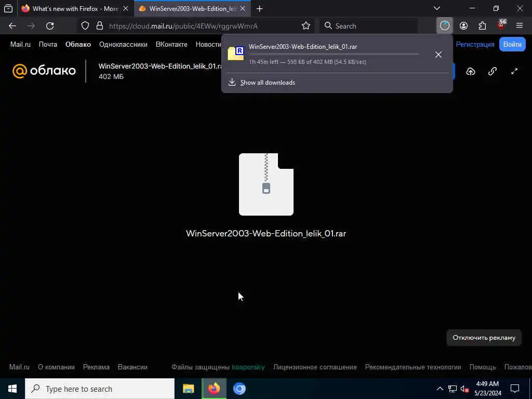Click the Регистрация link

(475, 45)
